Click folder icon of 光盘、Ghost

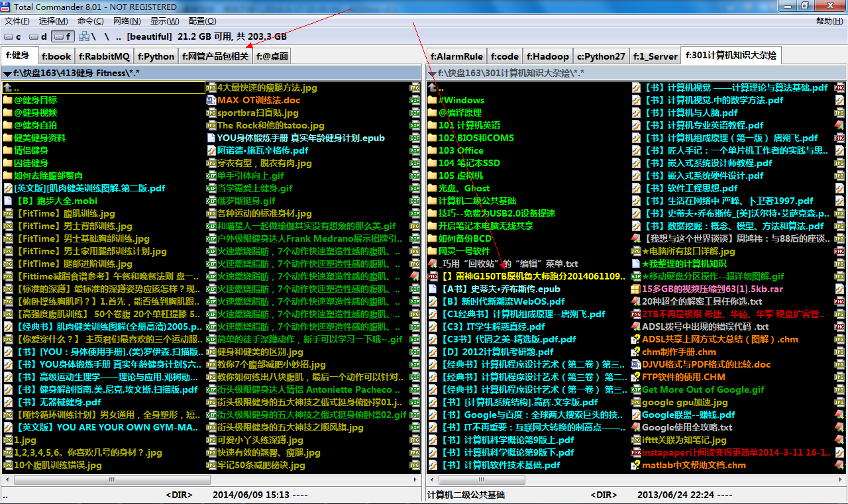coord(432,188)
